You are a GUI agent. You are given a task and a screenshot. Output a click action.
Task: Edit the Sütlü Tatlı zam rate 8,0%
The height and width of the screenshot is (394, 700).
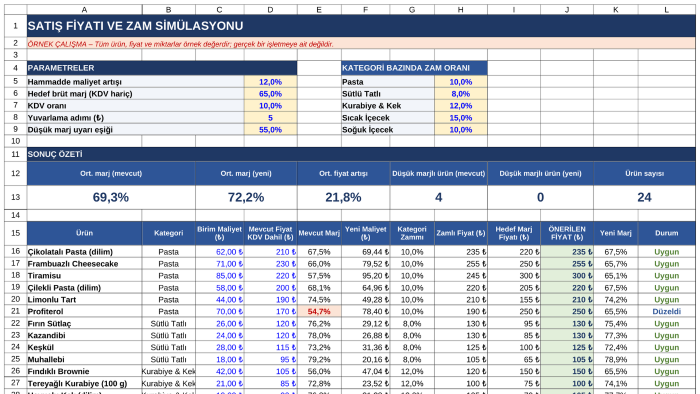461,94
